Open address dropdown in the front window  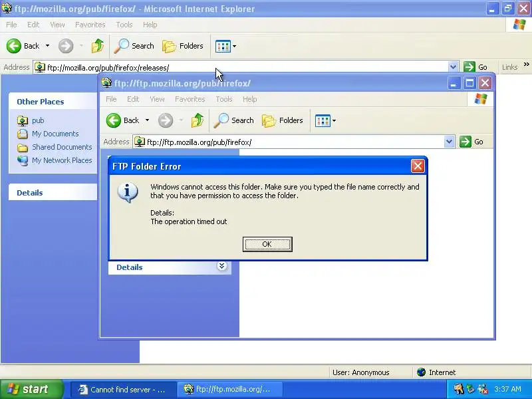coord(449,142)
